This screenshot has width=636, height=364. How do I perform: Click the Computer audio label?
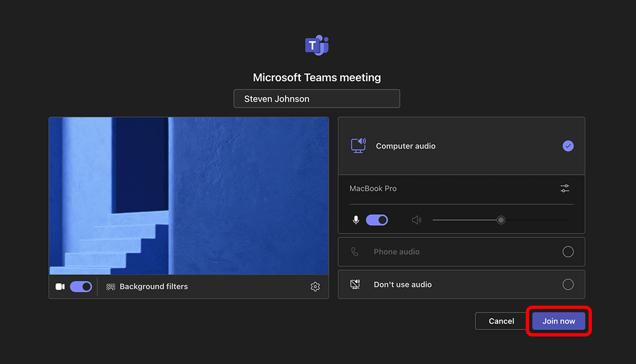coord(406,146)
